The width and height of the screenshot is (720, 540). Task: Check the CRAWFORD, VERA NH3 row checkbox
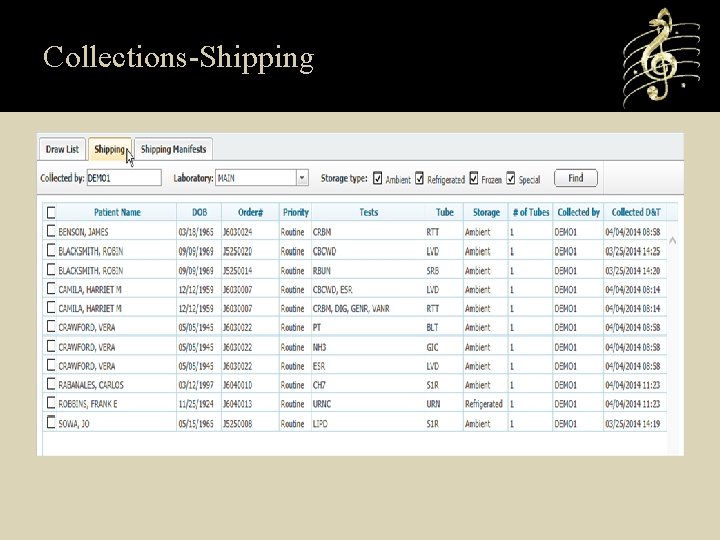coord(51,346)
